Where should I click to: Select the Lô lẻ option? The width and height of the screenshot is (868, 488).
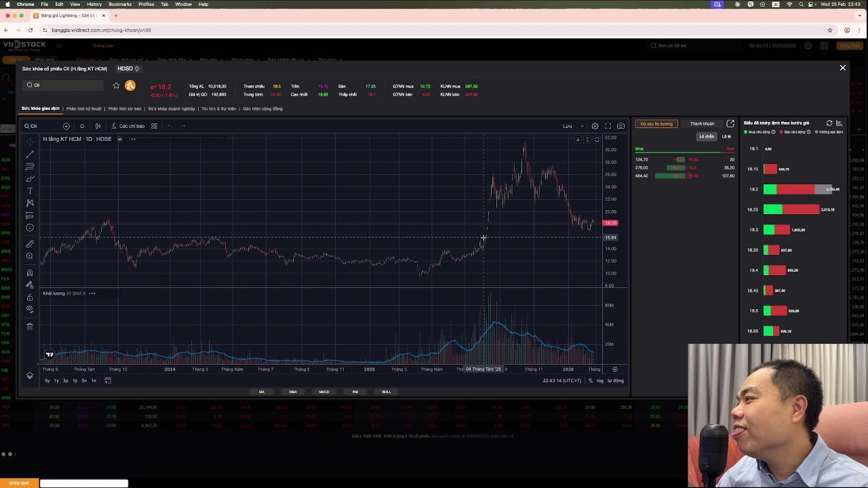pos(726,136)
